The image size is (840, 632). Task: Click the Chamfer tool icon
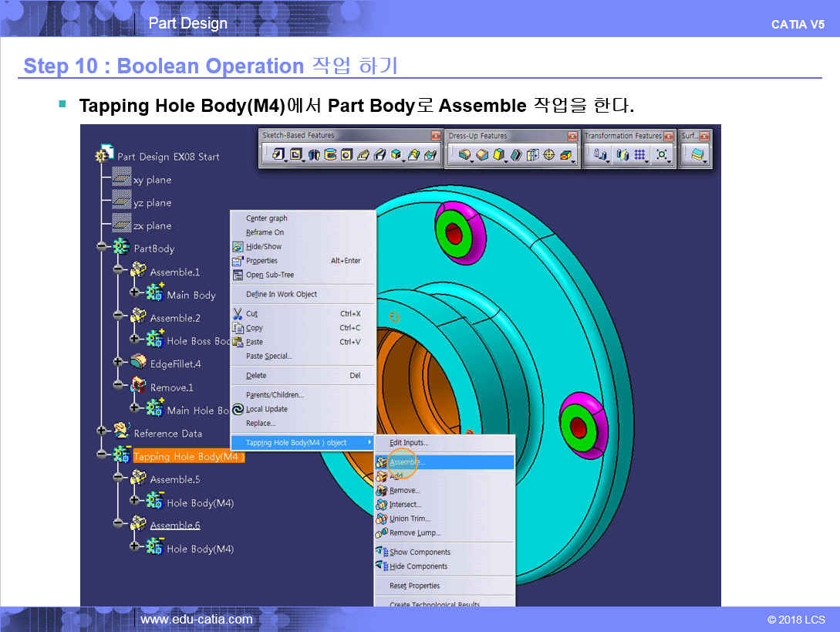click(481, 155)
